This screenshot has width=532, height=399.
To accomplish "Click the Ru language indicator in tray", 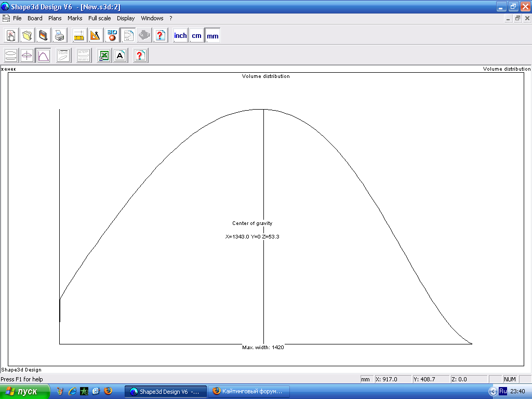I will click(x=502, y=391).
